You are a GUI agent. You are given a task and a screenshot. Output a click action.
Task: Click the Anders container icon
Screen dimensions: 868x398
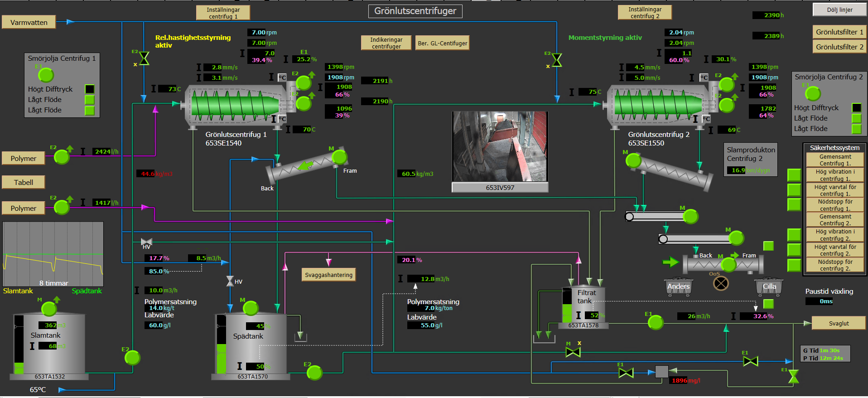678,286
